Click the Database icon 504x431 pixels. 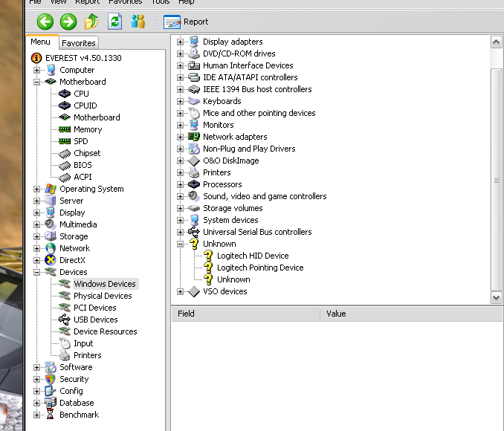pos(51,403)
